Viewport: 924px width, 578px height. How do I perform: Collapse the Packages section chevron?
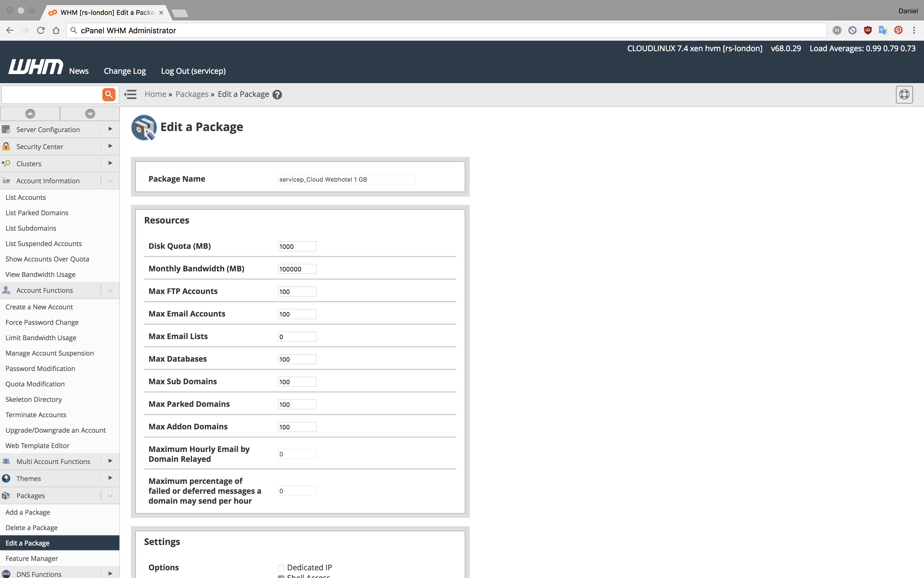[110, 495]
